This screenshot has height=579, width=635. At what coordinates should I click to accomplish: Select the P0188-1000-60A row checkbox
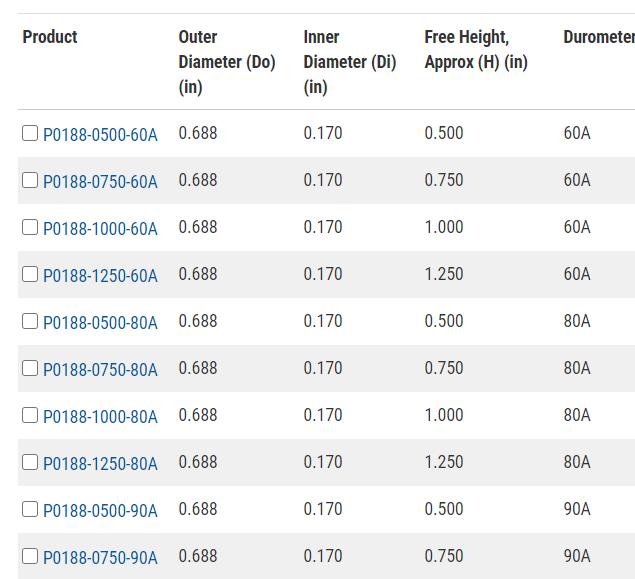coord(30,227)
